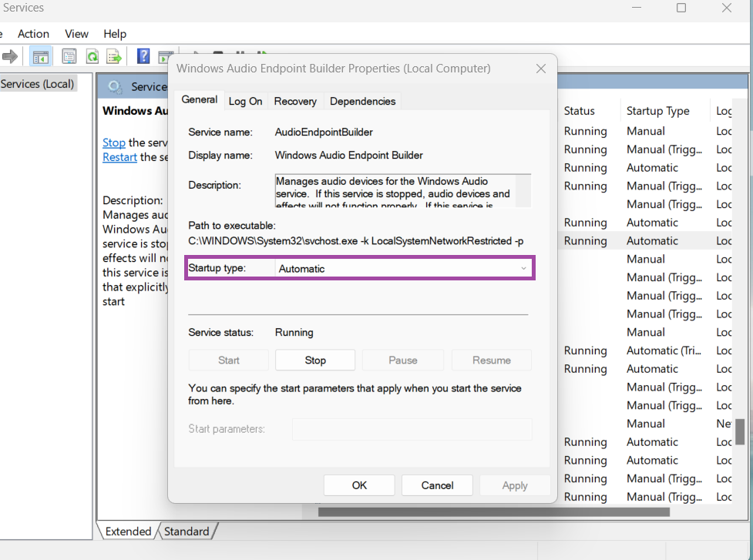Open the View menu
Screen dimensions: 753x560
coord(76,34)
